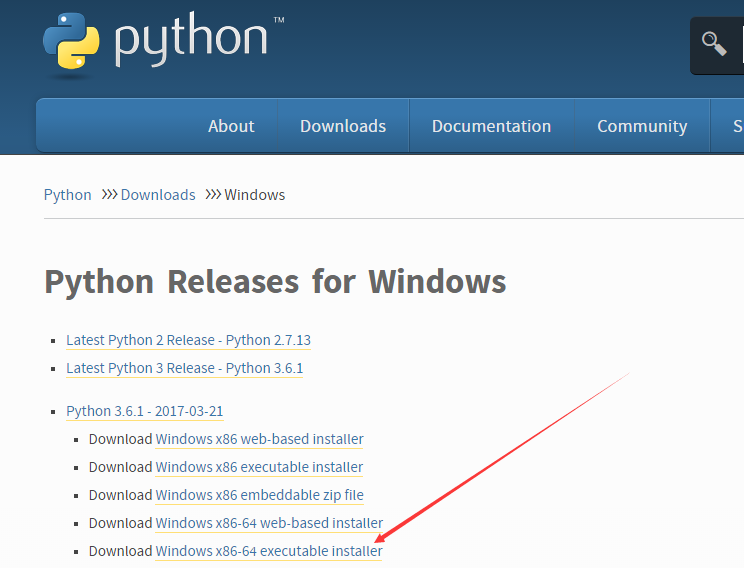
Task: Open the About menu
Action: pyautogui.click(x=231, y=126)
